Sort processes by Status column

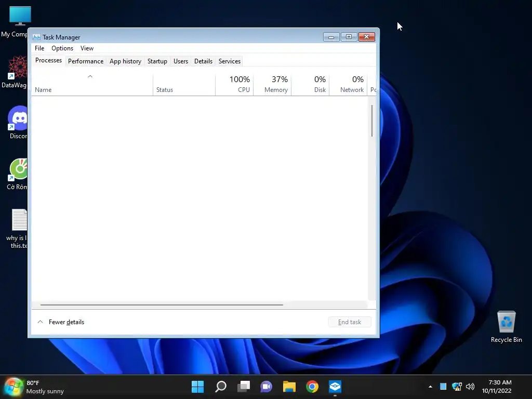pos(184,84)
